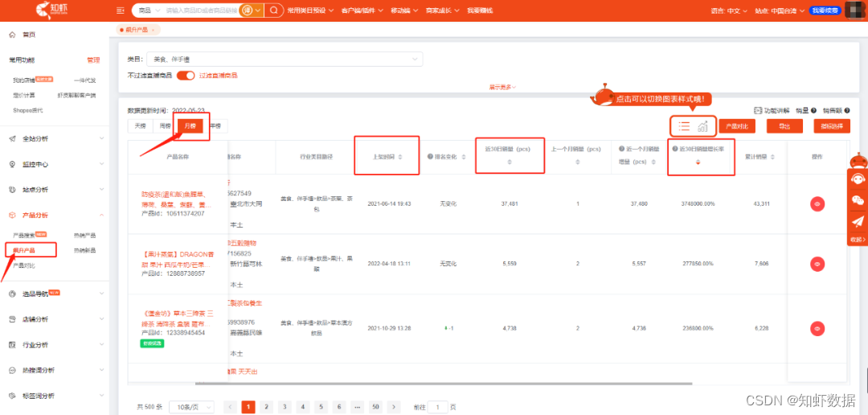Open the 站点: 中国台湾 site dropdown
Screen dimensions: 868x415
(780, 10)
